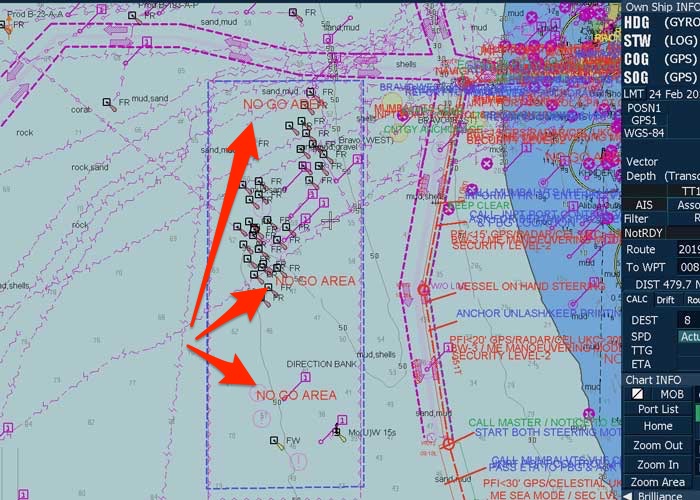Open the To WPT value field
This screenshot has width=700, height=500.
[689, 267]
